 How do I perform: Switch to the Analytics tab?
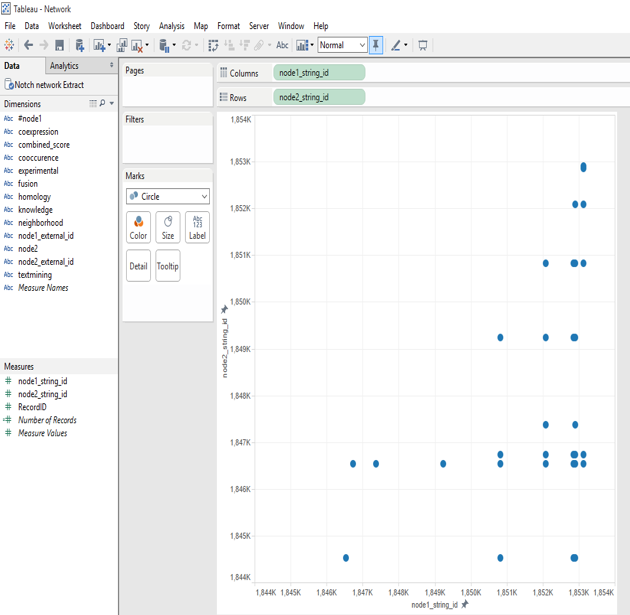pyautogui.click(x=64, y=66)
